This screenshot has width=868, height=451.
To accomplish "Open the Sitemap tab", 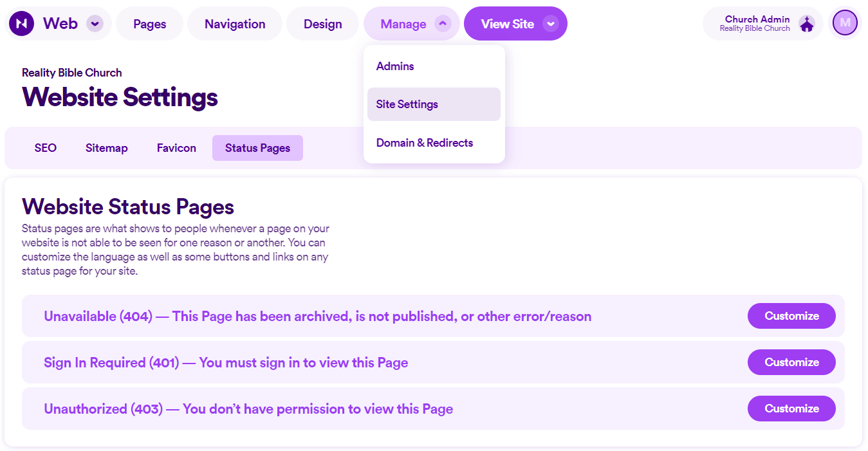I will pyautogui.click(x=106, y=147).
